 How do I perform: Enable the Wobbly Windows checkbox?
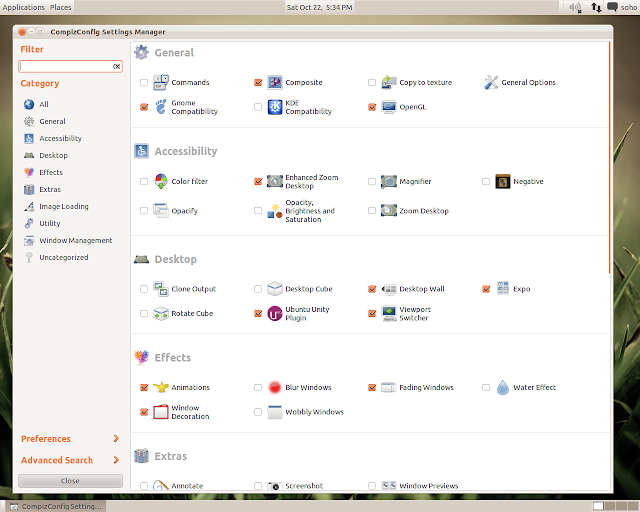tap(258, 412)
